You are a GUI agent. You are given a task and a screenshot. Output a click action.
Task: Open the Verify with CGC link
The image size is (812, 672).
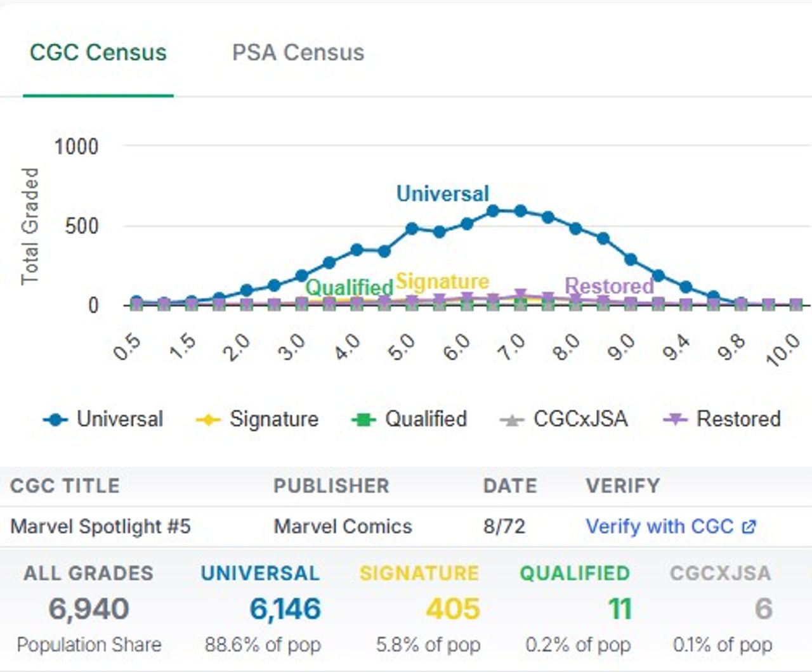(659, 526)
